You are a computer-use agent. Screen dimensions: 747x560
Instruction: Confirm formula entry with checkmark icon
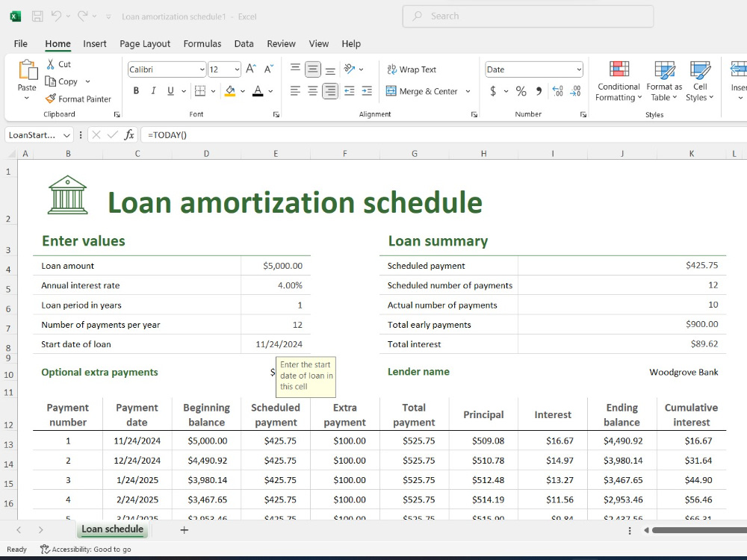click(x=113, y=134)
